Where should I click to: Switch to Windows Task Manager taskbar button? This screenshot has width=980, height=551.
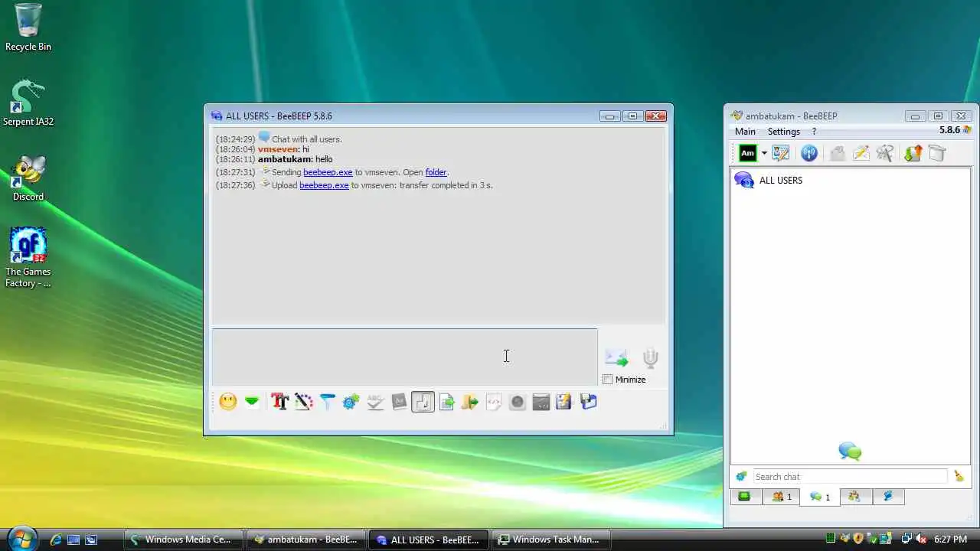point(550,540)
